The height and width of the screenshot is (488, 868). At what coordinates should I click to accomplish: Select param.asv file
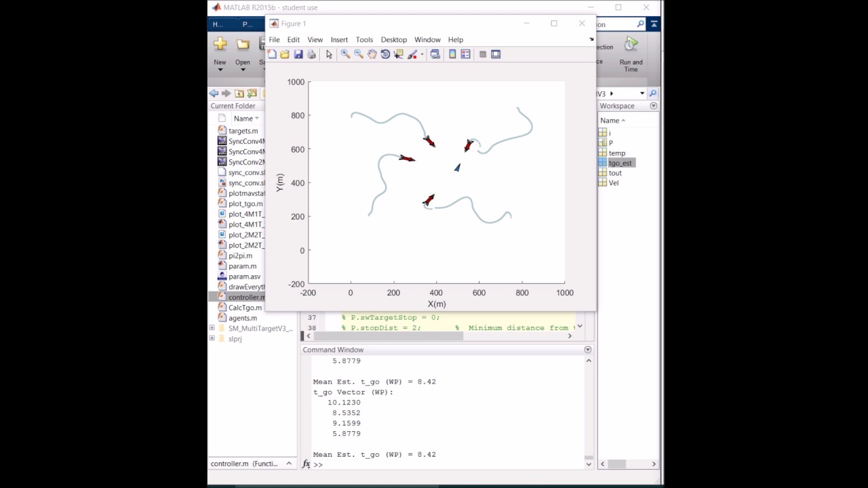coord(244,277)
